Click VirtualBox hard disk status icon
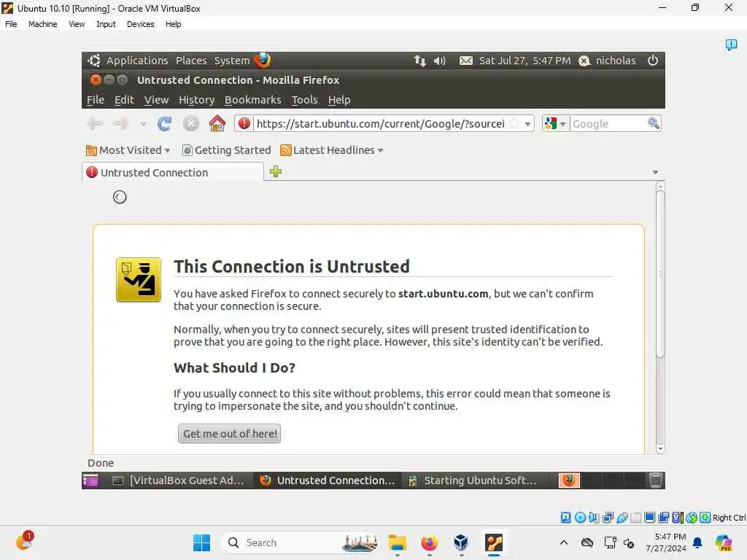Screen dimensions: 747x560 [x=565, y=518]
